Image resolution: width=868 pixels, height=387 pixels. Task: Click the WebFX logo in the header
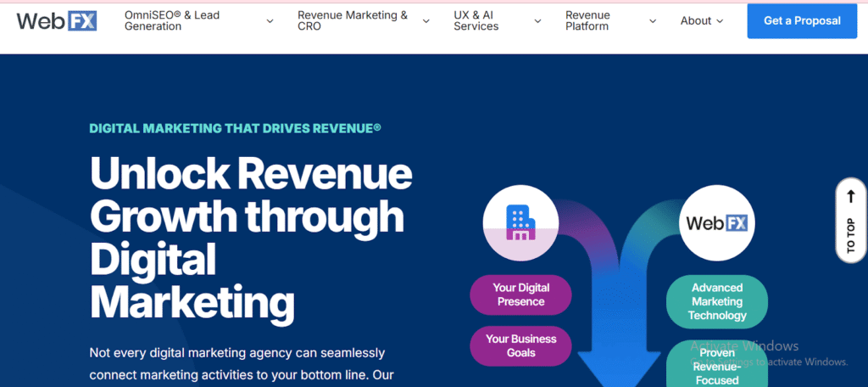[x=57, y=21]
